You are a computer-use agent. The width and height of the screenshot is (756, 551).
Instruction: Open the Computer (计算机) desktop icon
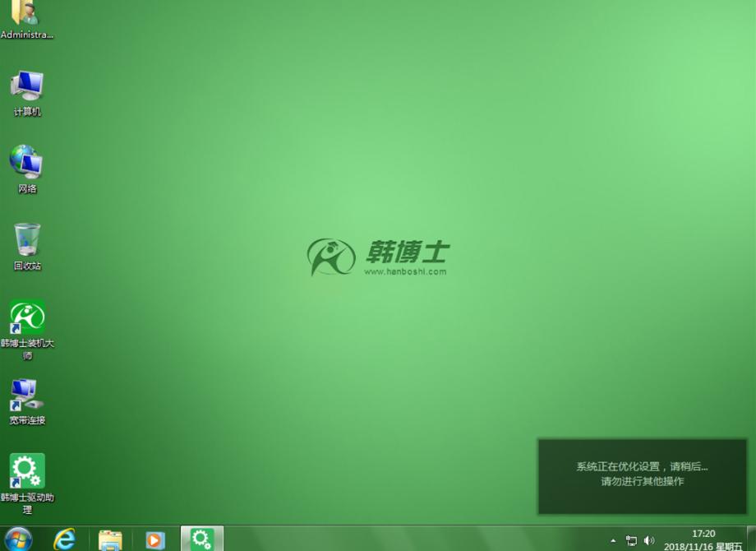coord(27,86)
